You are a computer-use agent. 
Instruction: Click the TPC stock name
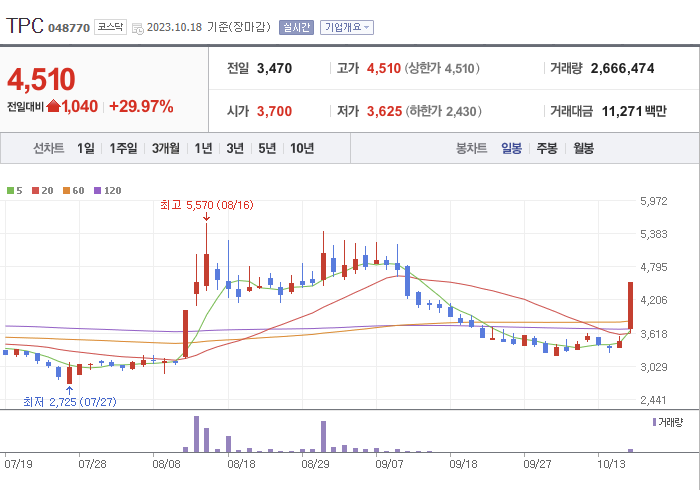tap(25, 26)
